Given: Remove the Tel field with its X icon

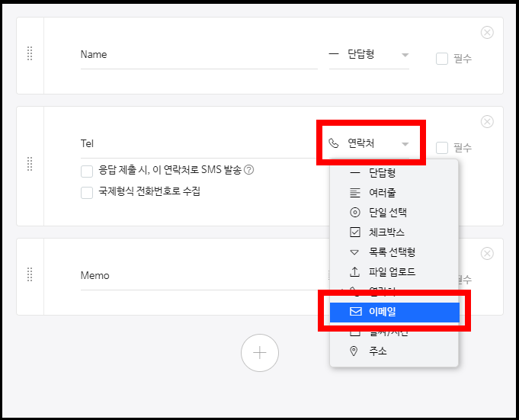Looking at the screenshot, I should click(x=487, y=121).
